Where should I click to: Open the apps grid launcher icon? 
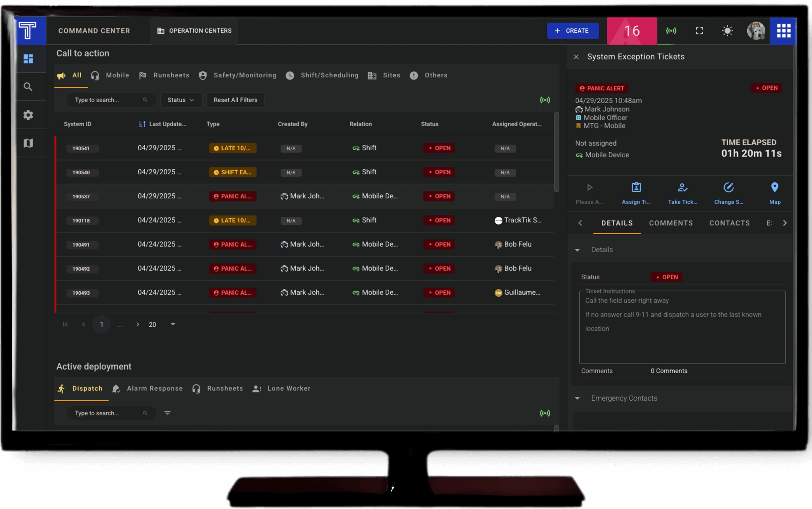(783, 31)
